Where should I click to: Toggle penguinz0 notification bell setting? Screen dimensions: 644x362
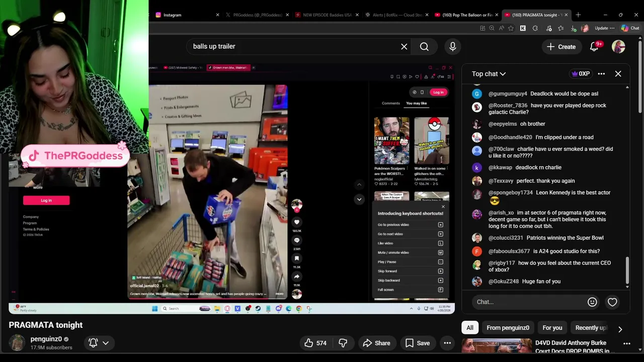pyautogui.click(x=93, y=343)
